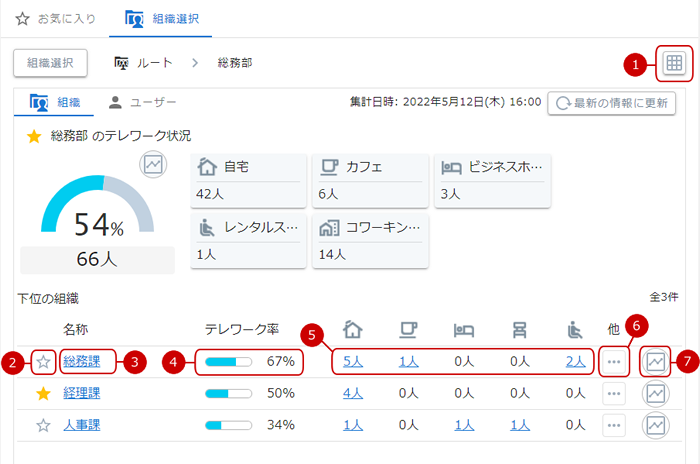Toggle favorite star for 総務部

point(34,136)
